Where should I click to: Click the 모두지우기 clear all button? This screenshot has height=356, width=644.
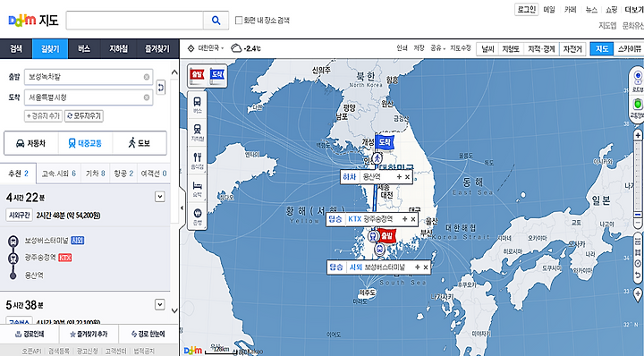tap(84, 116)
